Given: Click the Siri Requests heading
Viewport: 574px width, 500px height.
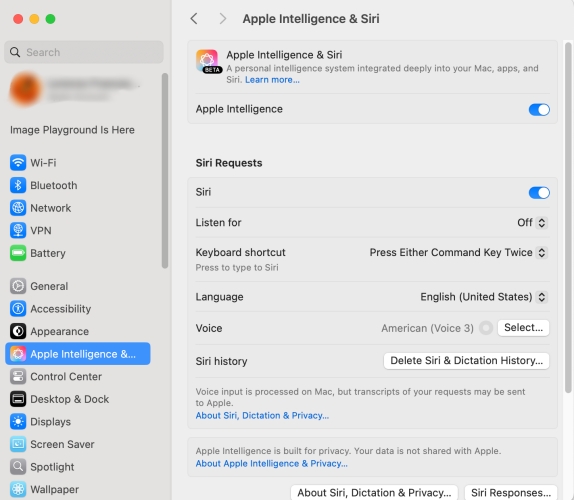Looking at the screenshot, I should 229,163.
